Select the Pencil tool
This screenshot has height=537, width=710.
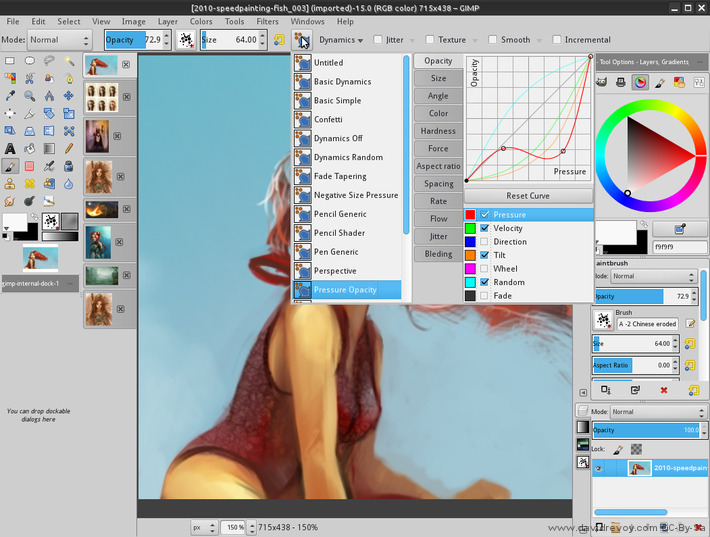tap(70, 149)
